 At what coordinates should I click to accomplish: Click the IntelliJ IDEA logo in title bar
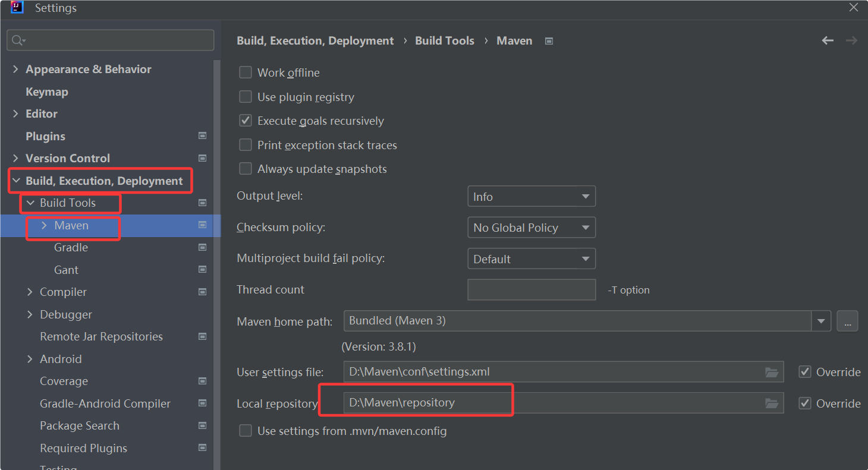point(17,8)
